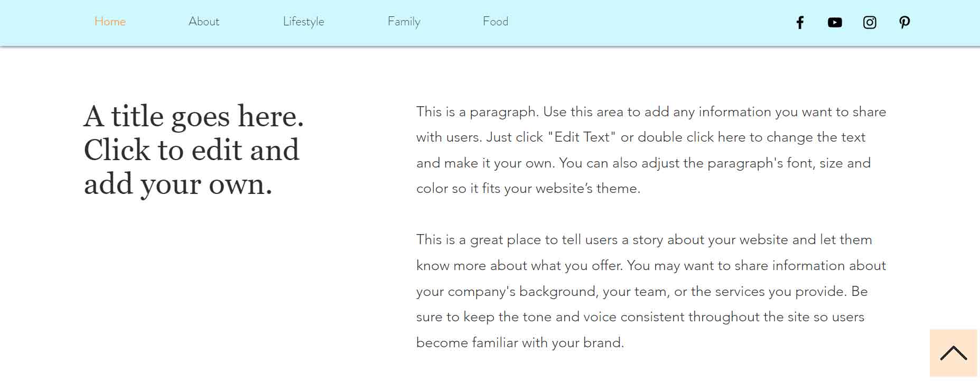Go to the Home page
Image resolution: width=980 pixels, height=390 pixels.
click(110, 22)
